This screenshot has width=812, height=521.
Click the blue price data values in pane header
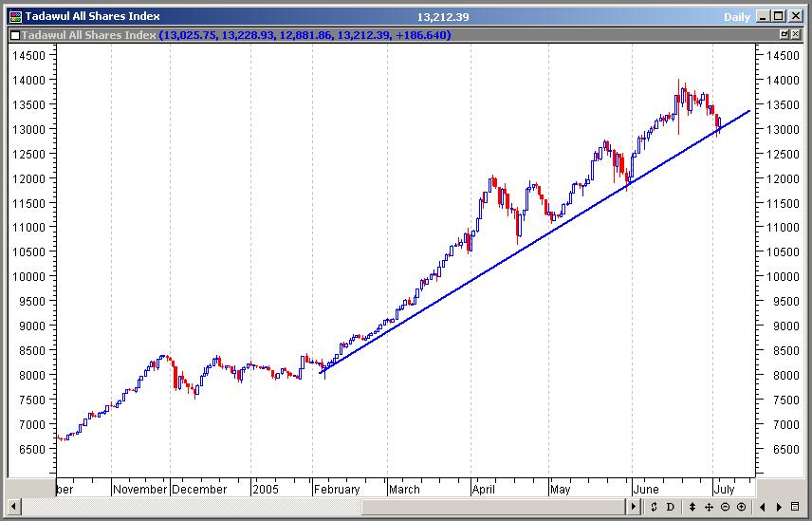tap(305, 35)
